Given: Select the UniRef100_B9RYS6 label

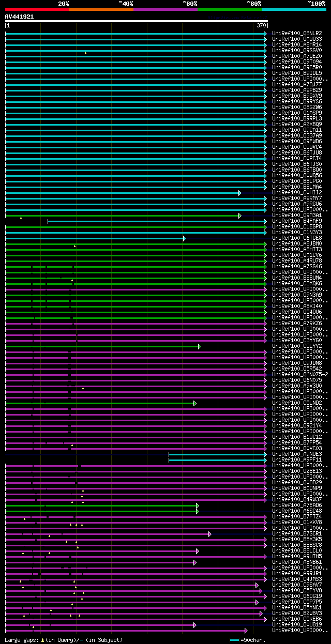Looking at the screenshot, I should pyautogui.click(x=297, y=102).
